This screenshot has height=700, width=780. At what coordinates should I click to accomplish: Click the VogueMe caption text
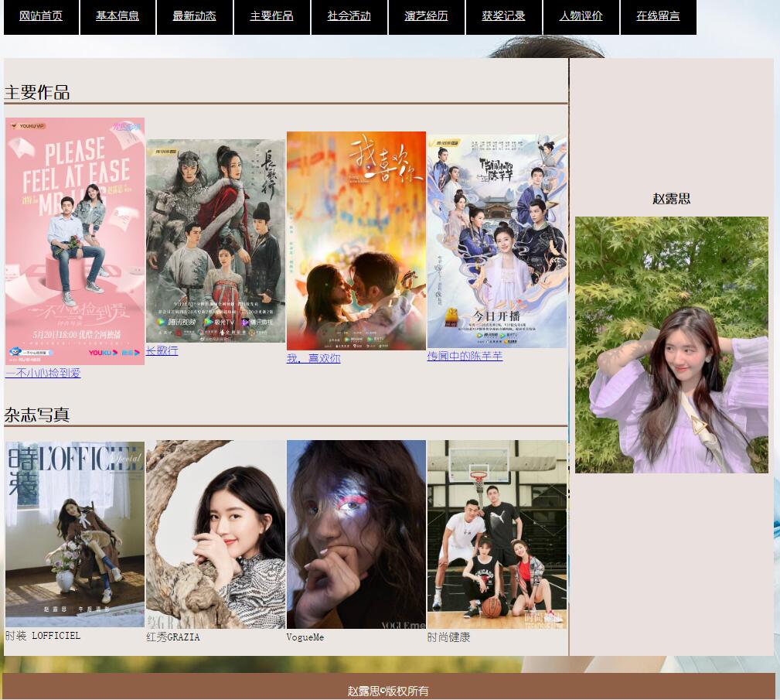click(x=305, y=637)
